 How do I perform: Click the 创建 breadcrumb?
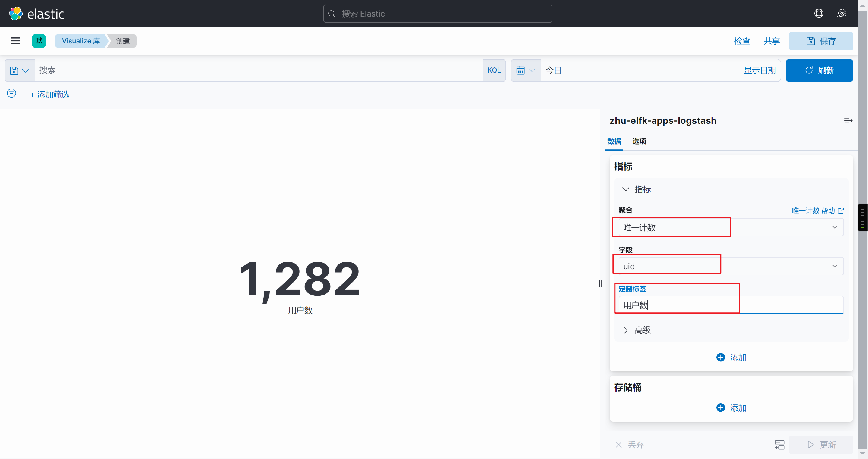click(122, 41)
